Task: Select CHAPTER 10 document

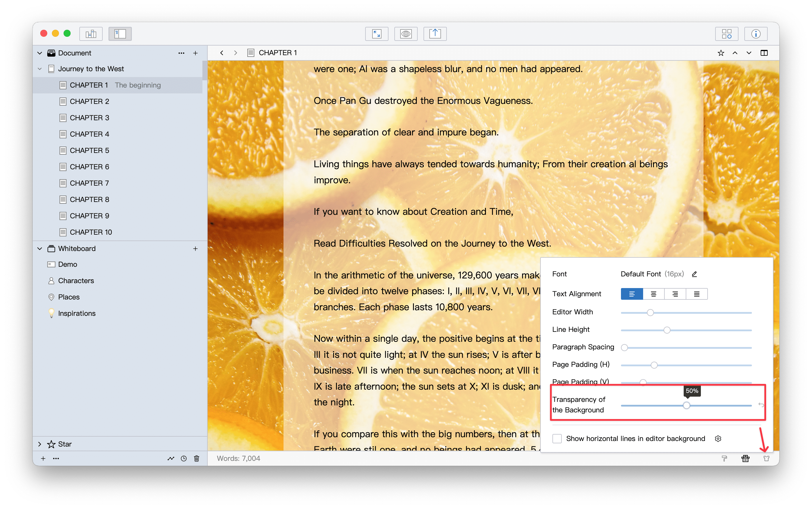Action: pyautogui.click(x=118, y=232)
